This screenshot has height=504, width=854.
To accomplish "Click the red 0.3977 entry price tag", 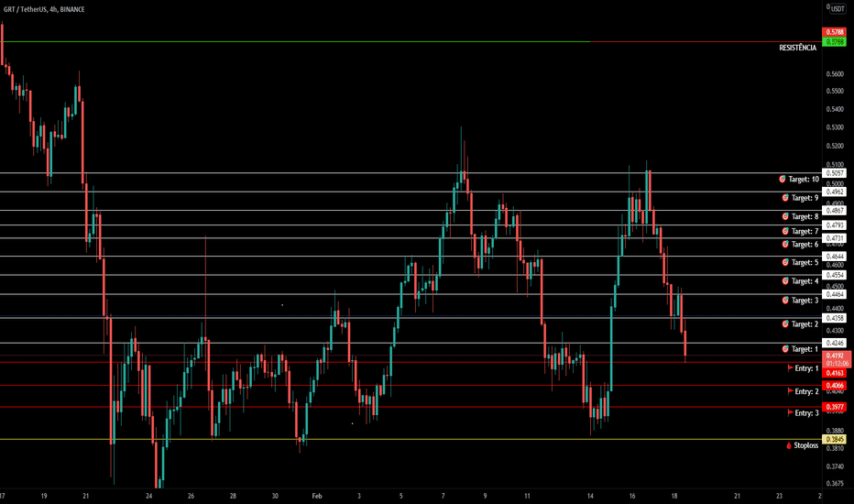I will point(834,407).
